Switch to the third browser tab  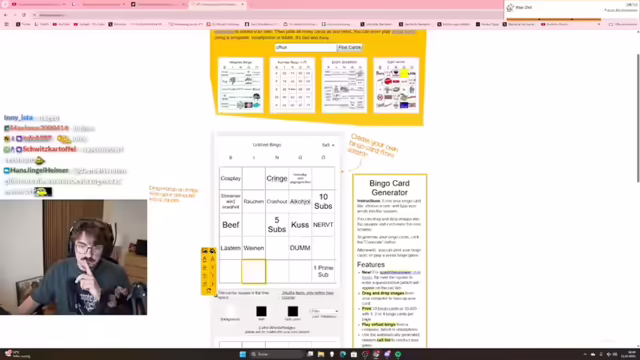coord(158,4)
